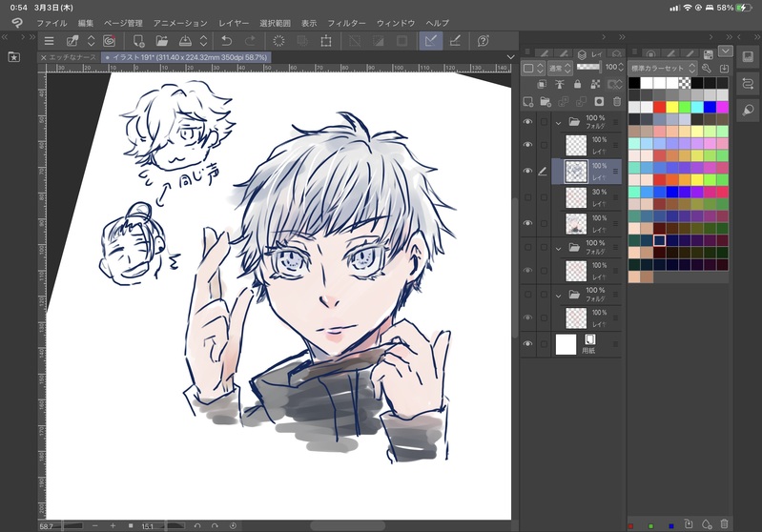
Task: Open the フィルター menu
Action: tap(346, 23)
